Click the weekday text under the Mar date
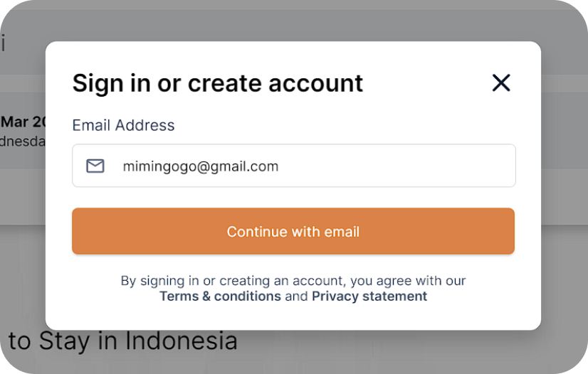Screen dimensions: 588x374 click(x=21, y=141)
